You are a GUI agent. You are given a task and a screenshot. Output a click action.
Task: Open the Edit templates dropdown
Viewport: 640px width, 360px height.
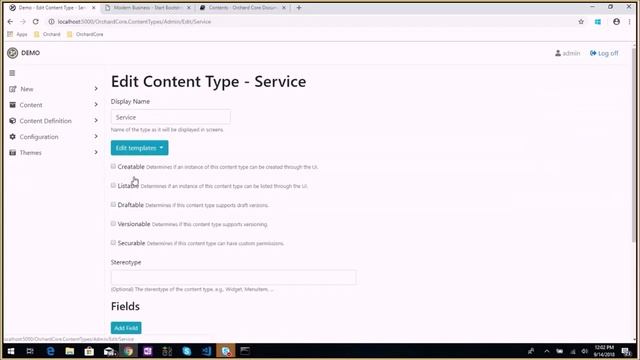(139, 148)
